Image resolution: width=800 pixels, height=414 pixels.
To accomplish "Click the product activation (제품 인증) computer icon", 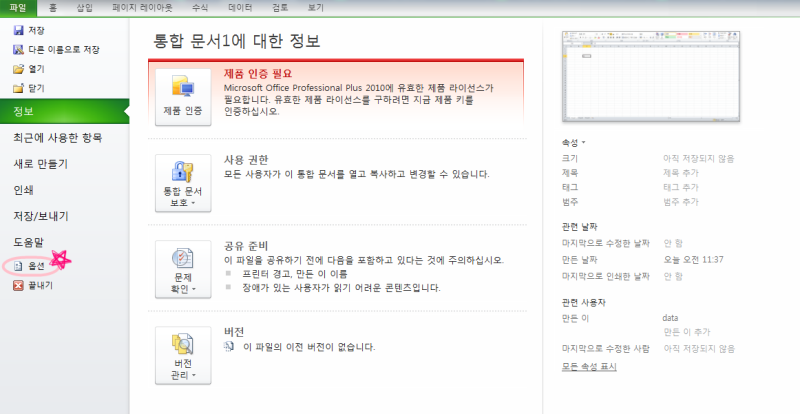I will (183, 87).
